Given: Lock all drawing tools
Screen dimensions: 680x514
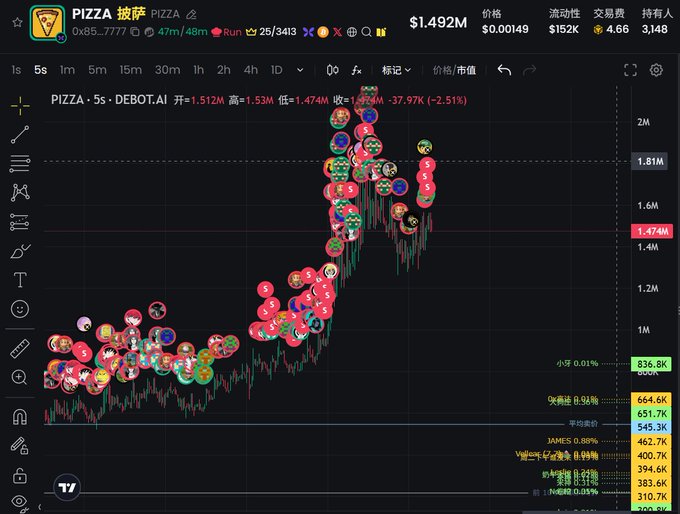Looking at the screenshot, I should (x=20, y=475).
